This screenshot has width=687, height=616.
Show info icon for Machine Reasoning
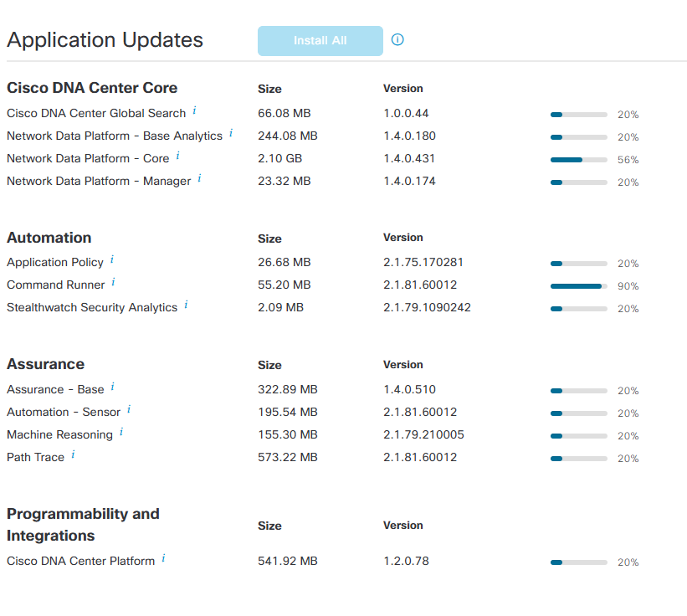121,432
